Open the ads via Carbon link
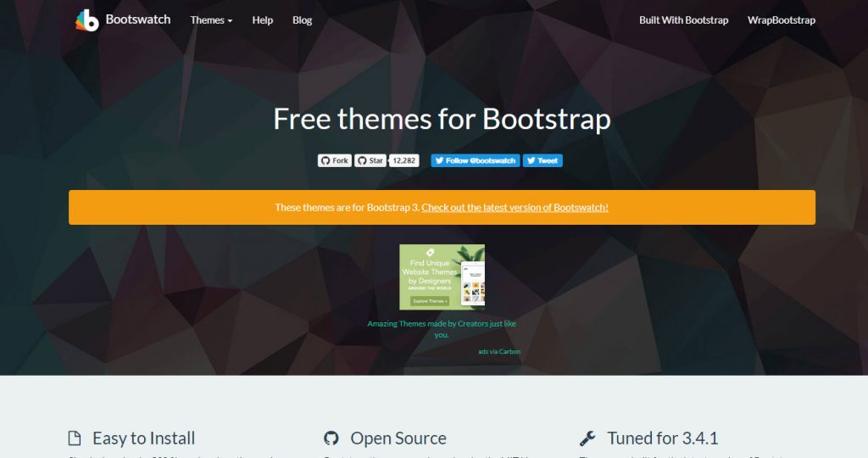This screenshot has width=868, height=458. pos(499,352)
